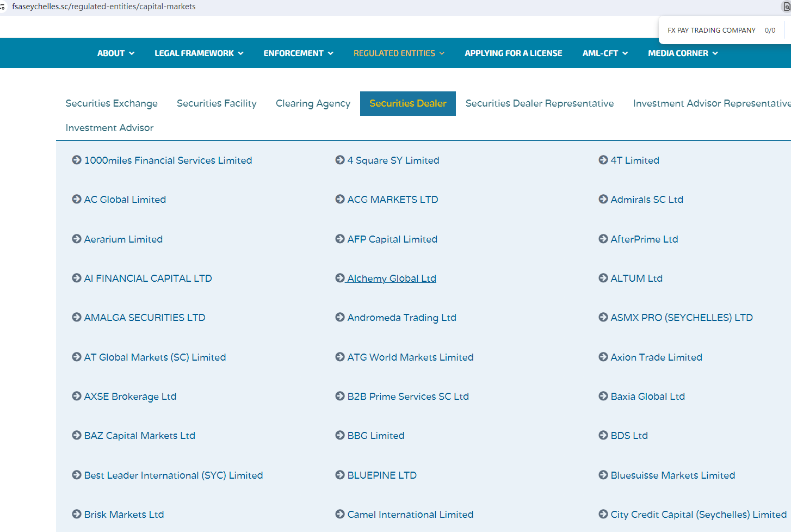The height and width of the screenshot is (532, 791).
Task: Click arrow icon before BLUEPINE LTD
Action: coord(340,475)
